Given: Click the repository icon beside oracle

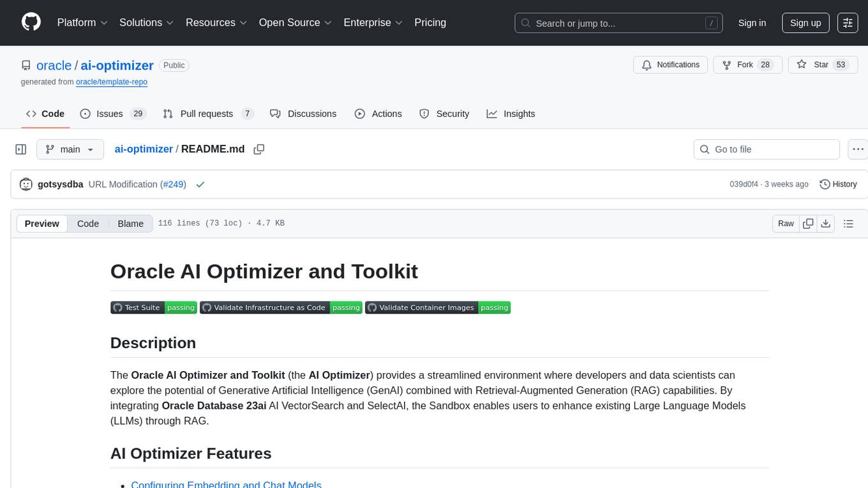Looking at the screenshot, I should point(26,65).
